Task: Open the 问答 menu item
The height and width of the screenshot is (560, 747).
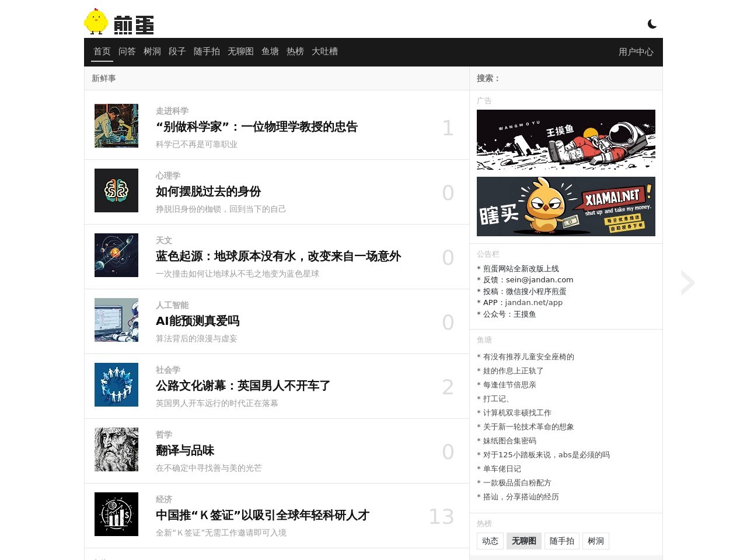Action: [x=127, y=51]
